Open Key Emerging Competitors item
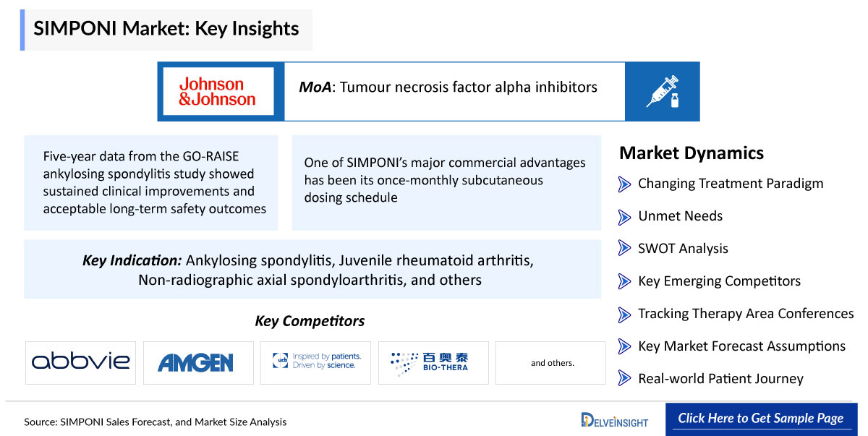868x436 pixels. pyautogui.click(x=719, y=281)
